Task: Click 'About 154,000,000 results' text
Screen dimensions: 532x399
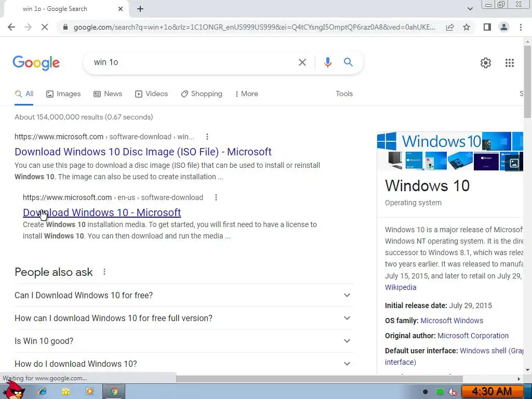Action: [x=59, y=117]
